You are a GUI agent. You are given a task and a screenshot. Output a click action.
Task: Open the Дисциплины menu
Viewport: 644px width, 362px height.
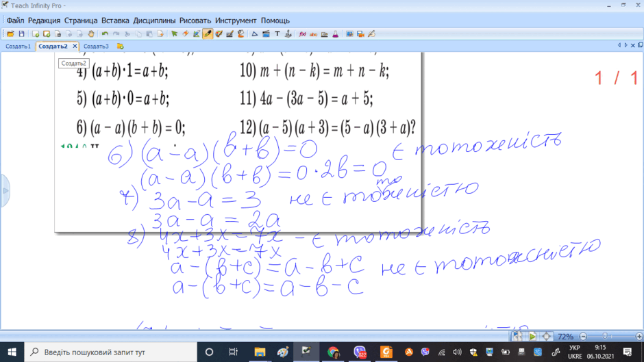(154, 21)
